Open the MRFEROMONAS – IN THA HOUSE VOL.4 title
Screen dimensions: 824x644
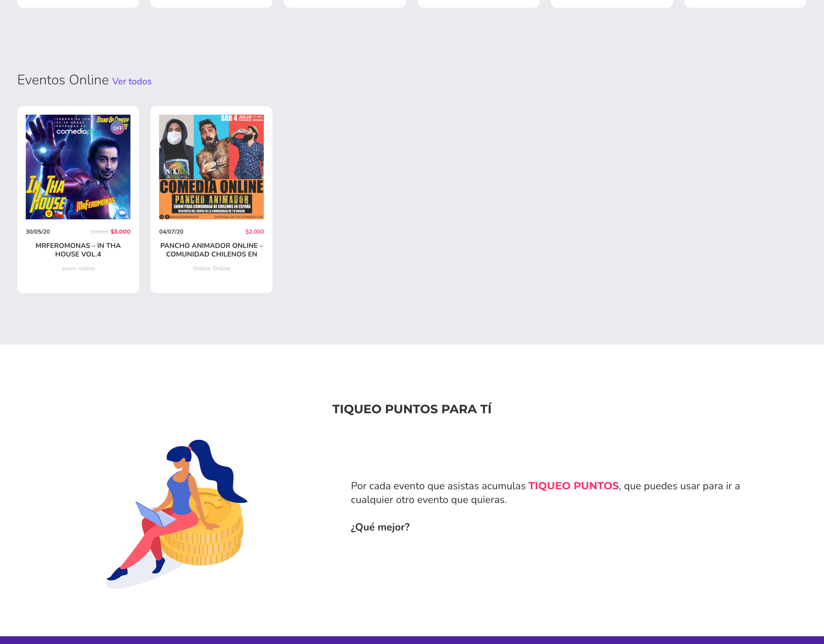78,250
